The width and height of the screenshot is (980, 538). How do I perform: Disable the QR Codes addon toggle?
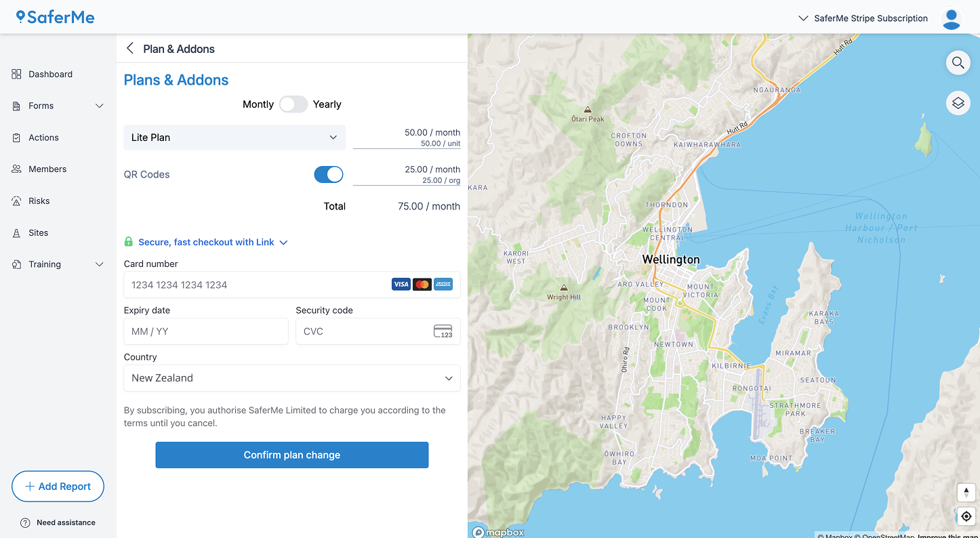tap(329, 175)
